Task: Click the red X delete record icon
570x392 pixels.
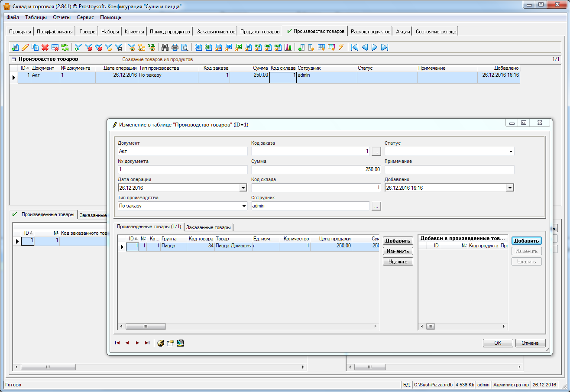Action: [x=45, y=47]
